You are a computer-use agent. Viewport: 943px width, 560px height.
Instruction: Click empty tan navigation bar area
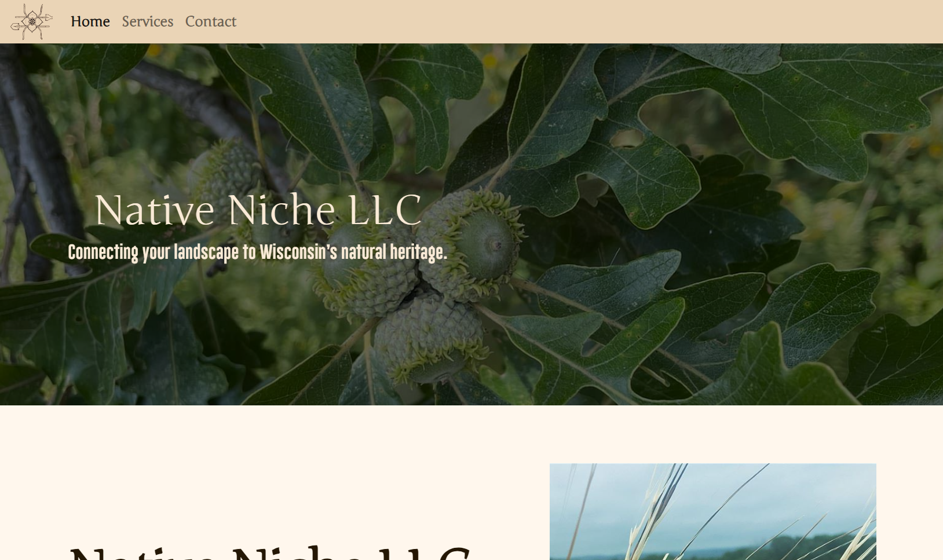[579, 21]
